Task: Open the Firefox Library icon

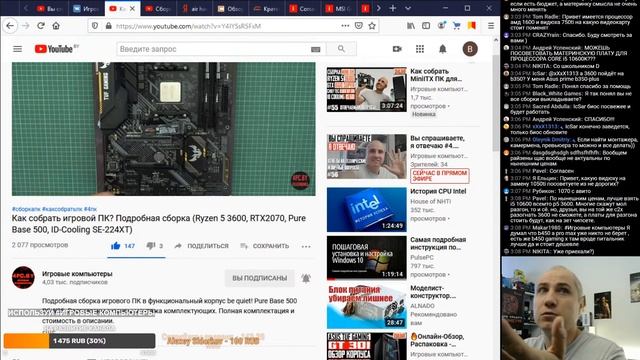Action: tap(411, 26)
